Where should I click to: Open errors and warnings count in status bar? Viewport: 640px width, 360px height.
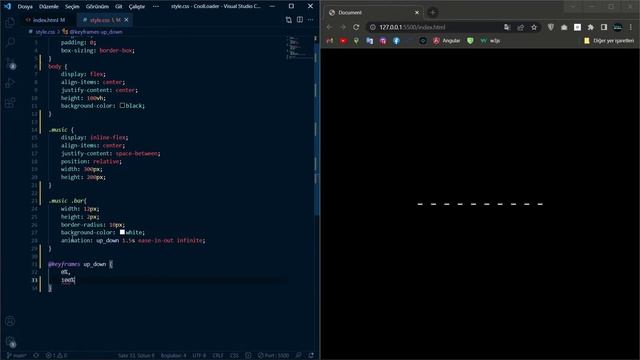coord(56,356)
